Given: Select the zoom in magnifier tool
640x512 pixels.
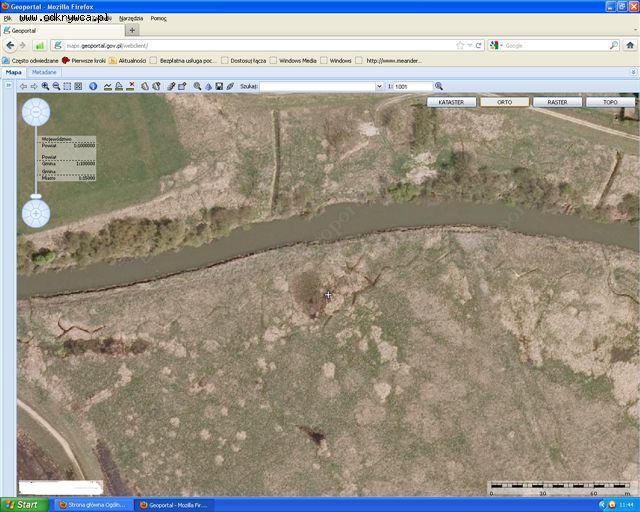Looking at the screenshot, I should 45,86.
